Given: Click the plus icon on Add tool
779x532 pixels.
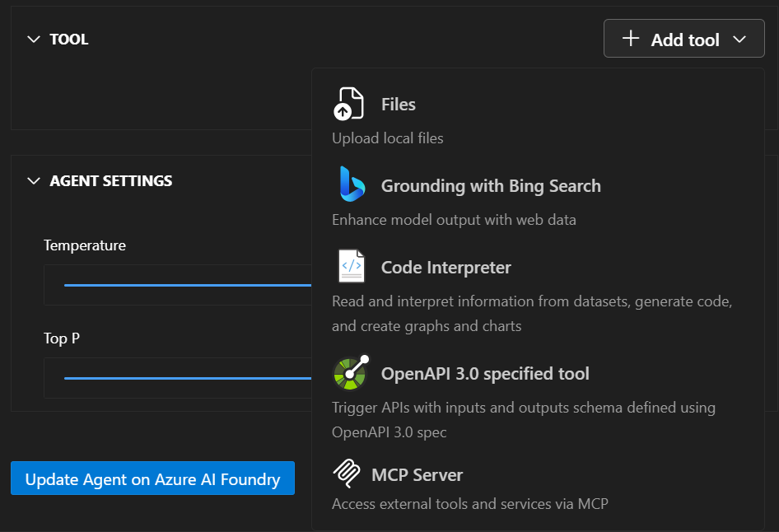Looking at the screenshot, I should (631, 38).
